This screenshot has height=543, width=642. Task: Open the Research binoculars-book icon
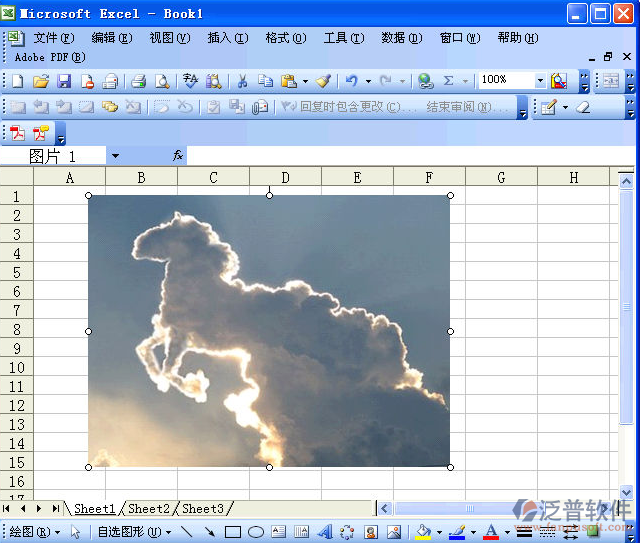pyautogui.click(x=213, y=81)
